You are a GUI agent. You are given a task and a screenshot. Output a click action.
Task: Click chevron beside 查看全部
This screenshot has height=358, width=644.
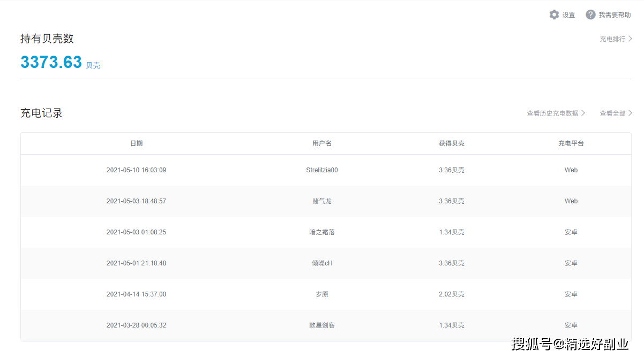click(x=631, y=113)
